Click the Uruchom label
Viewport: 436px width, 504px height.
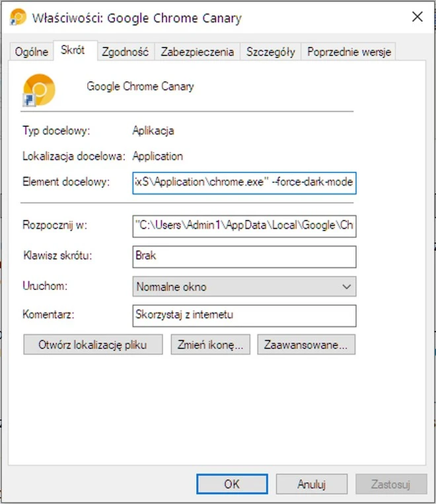click(45, 286)
